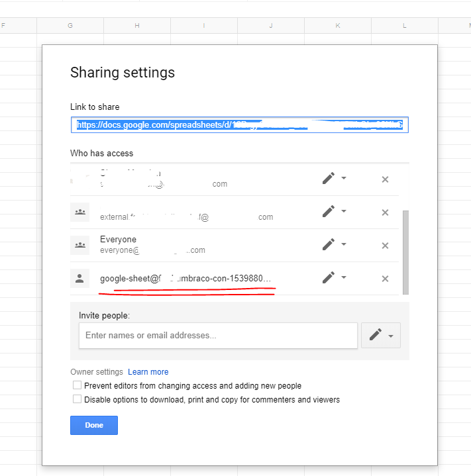The image size is (471, 476).
Task: Remove access for the first user row
Action: pyautogui.click(x=385, y=179)
